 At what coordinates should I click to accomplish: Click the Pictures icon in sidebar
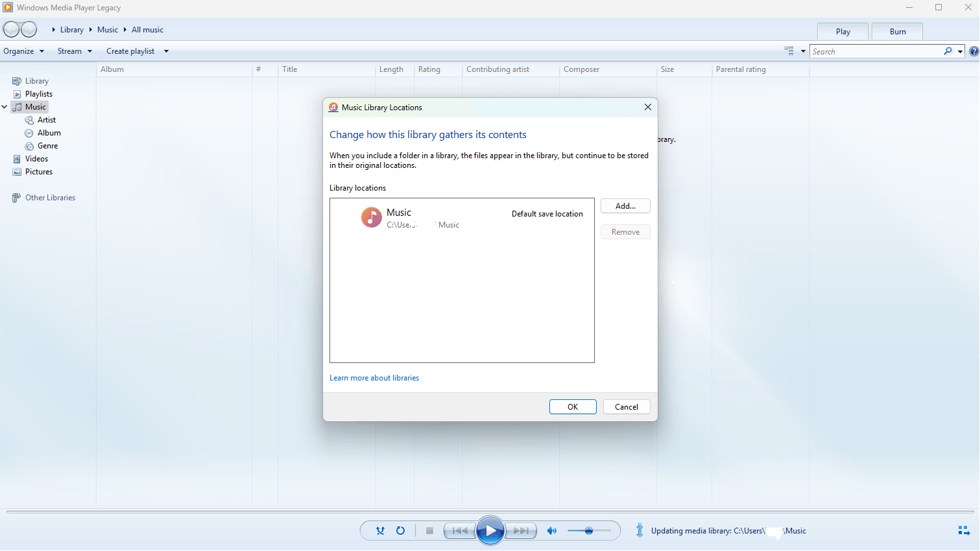point(17,172)
